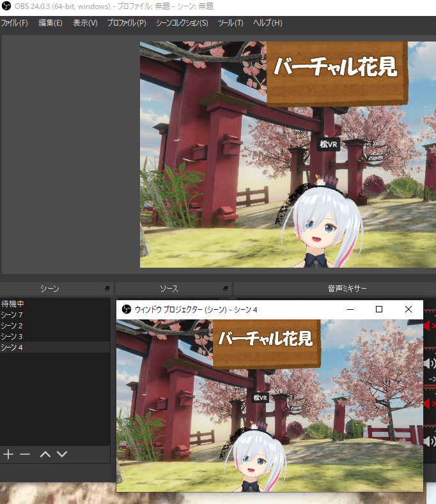
Task: Open the ツール(T) menu
Action: [230, 23]
